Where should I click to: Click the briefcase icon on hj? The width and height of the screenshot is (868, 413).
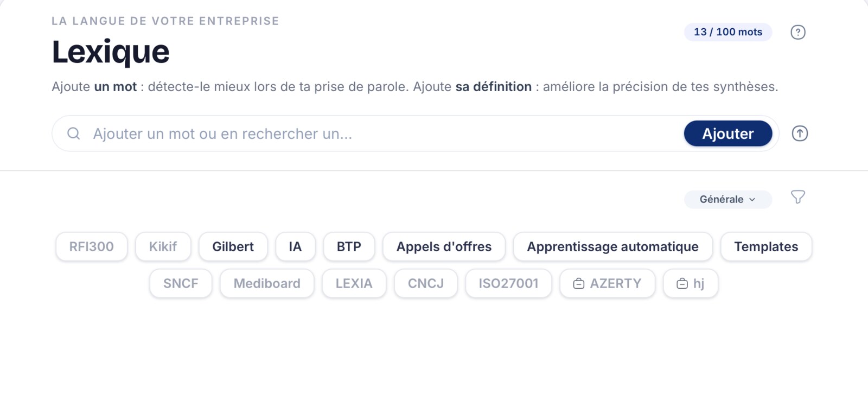[682, 283]
